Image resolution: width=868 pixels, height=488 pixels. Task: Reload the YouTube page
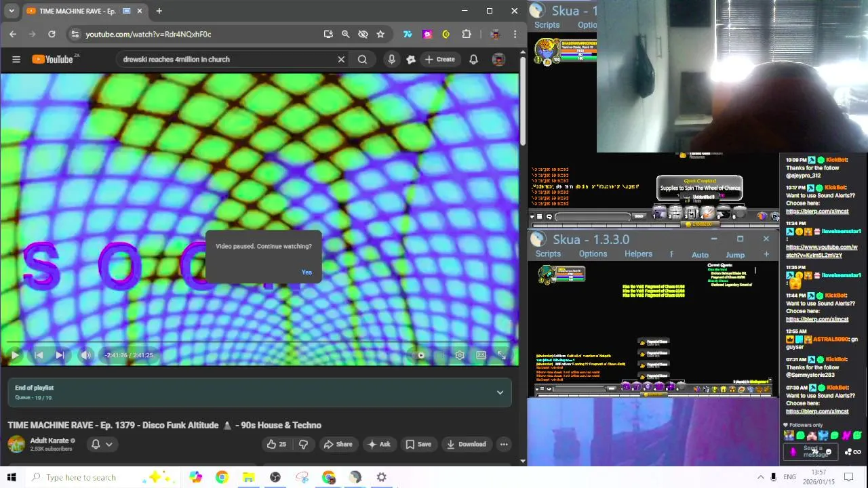point(52,34)
